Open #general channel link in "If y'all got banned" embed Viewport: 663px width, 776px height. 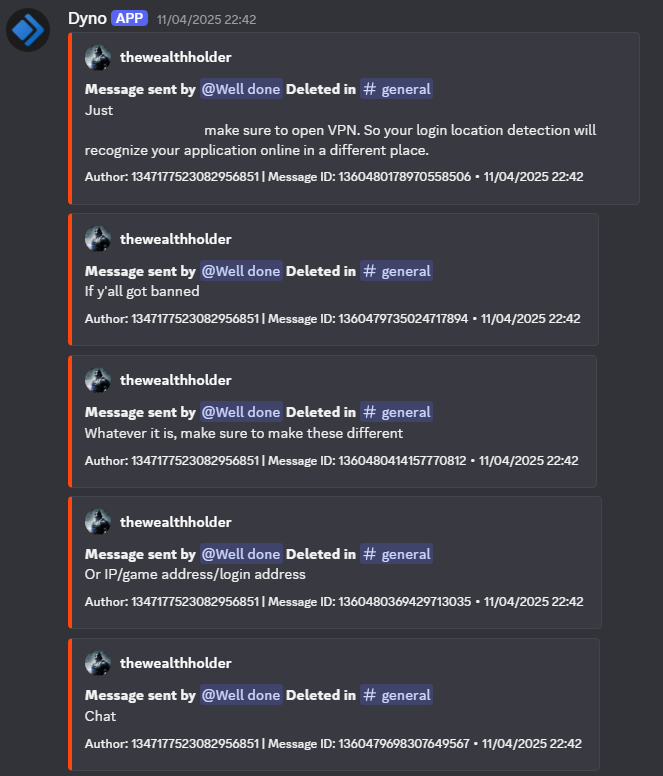(x=396, y=271)
